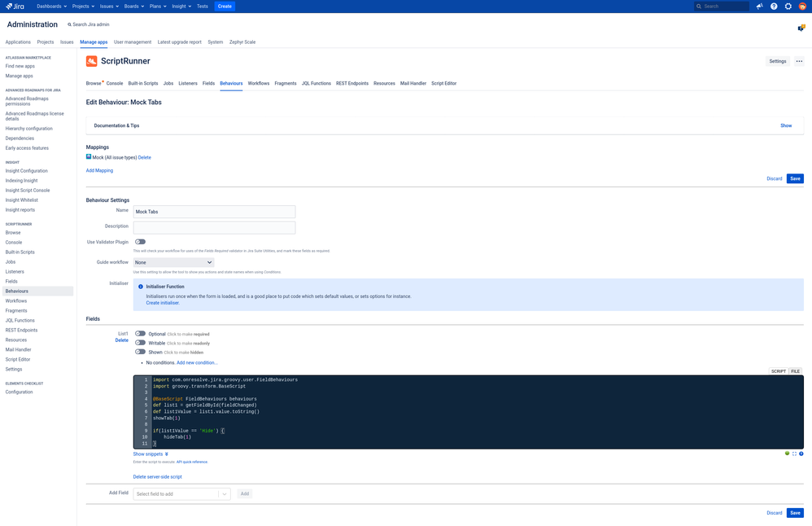The height and width of the screenshot is (526, 812).
Task: Open the user profile avatar menu
Action: pos(802,7)
